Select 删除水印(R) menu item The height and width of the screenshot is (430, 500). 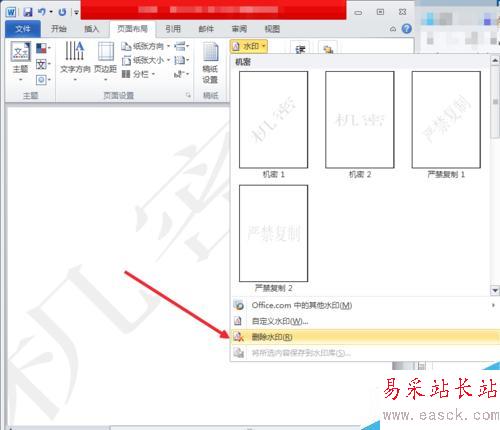pos(365,337)
